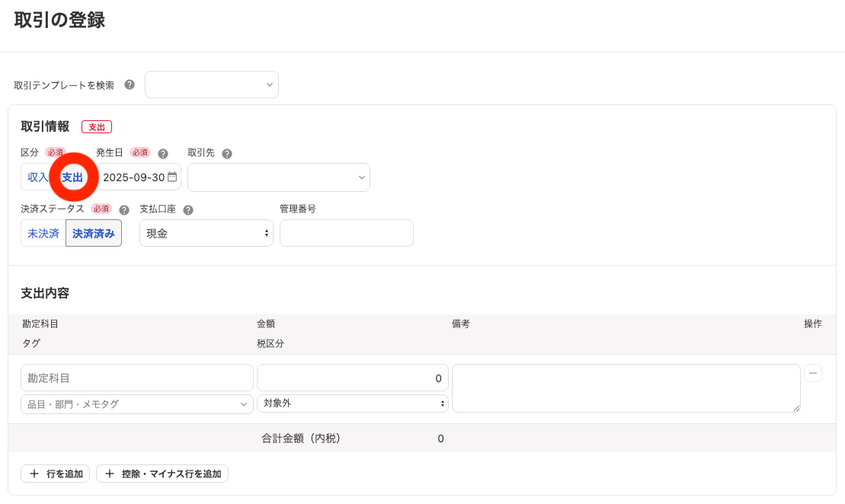The image size is (845, 504).
Task: Click 控除・マイナス行を追加 button
Action: (162, 474)
